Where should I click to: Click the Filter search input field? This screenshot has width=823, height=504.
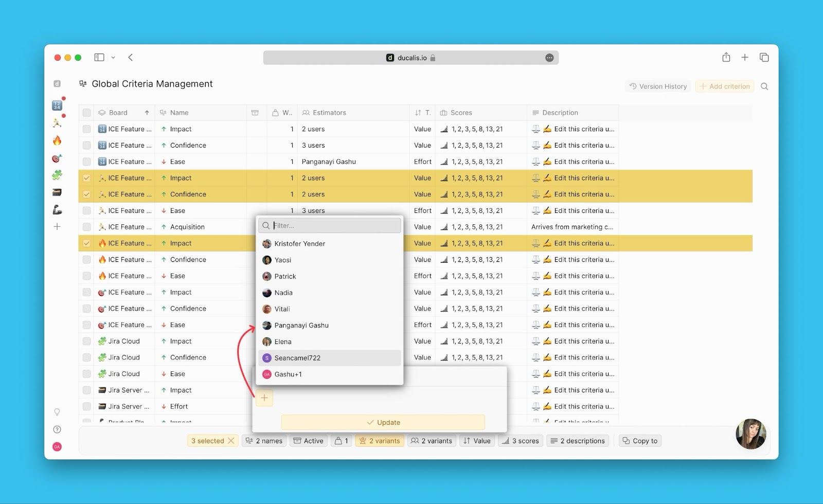334,225
